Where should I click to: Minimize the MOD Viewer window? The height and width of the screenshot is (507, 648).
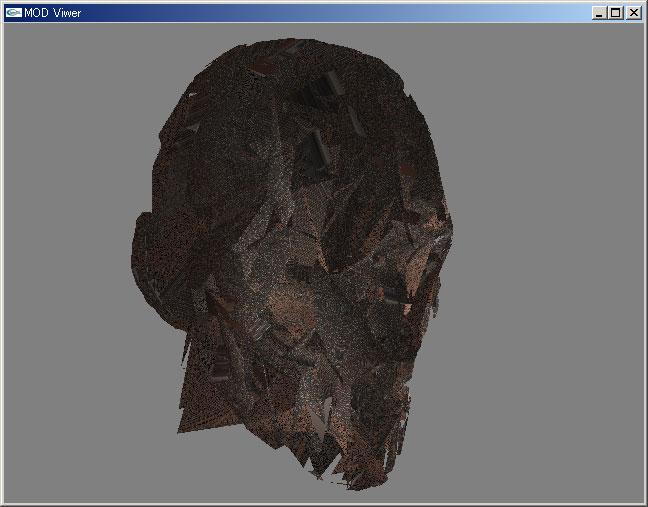(x=598, y=13)
